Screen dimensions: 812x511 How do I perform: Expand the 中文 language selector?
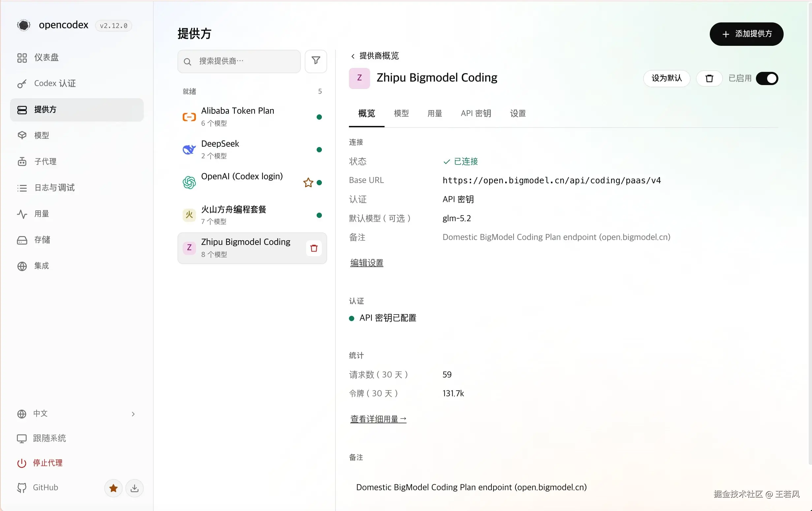click(x=77, y=414)
